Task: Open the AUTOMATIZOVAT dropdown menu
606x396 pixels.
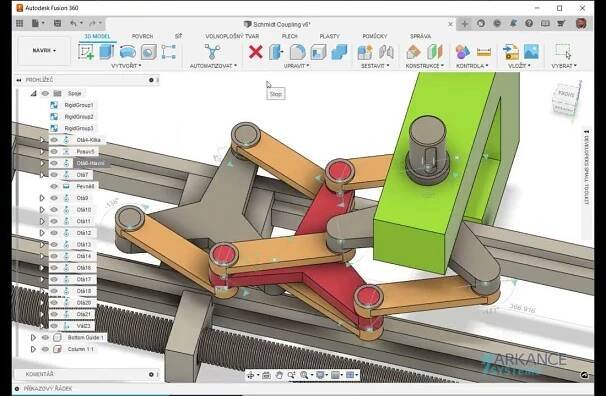Action: point(213,66)
